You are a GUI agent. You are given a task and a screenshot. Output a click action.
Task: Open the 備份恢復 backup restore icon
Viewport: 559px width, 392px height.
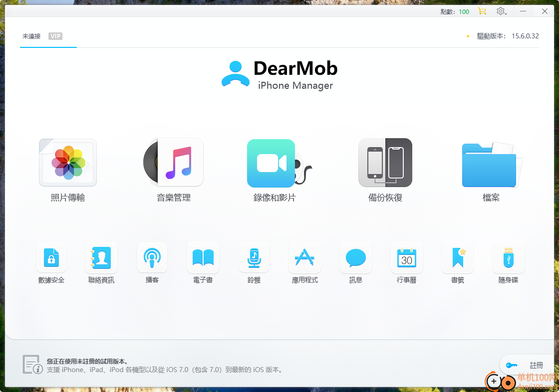385,163
